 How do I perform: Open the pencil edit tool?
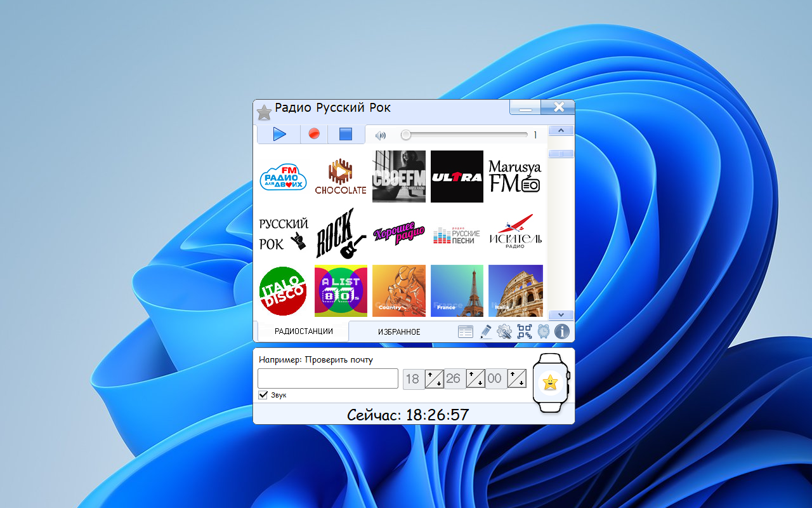486,331
